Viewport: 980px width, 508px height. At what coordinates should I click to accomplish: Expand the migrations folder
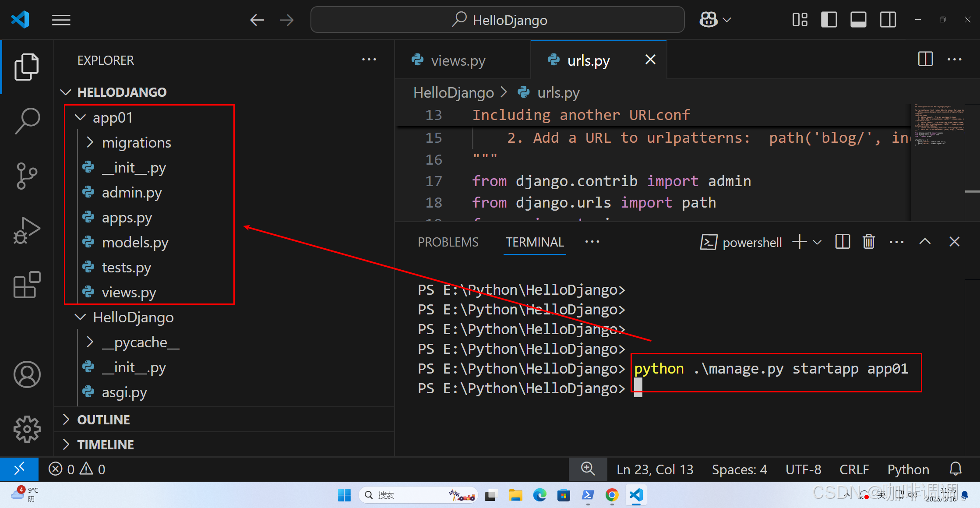pos(136,143)
